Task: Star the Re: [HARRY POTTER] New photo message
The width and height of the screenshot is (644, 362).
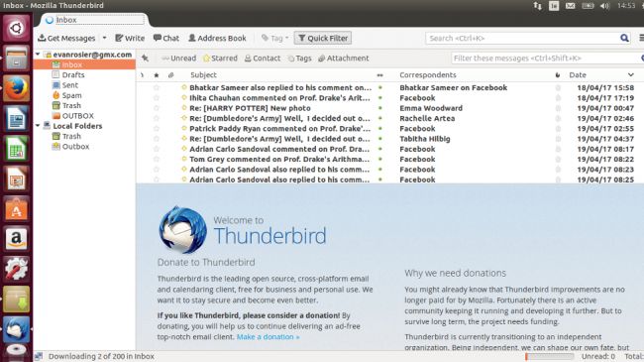Action: (x=157, y=108)
